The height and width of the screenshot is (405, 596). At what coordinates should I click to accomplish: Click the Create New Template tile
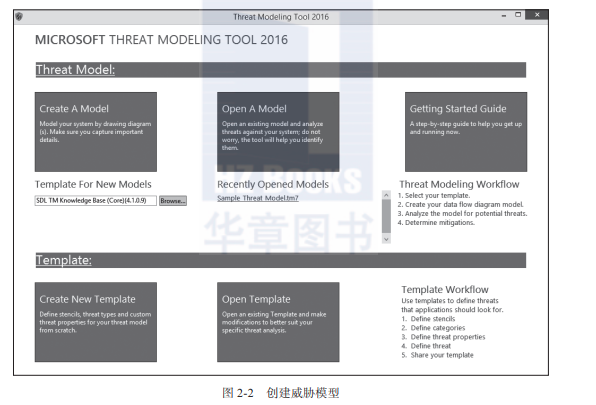click(x=96, y=322)
